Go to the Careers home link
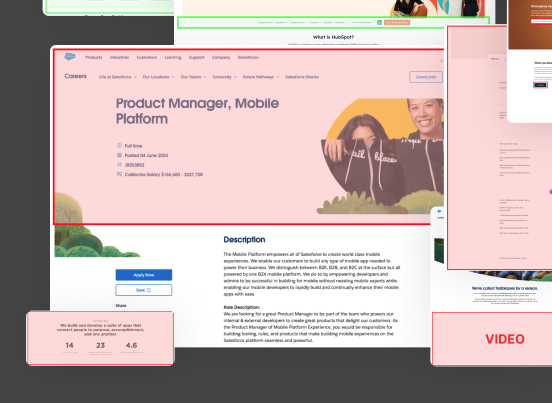 (75, 76)
